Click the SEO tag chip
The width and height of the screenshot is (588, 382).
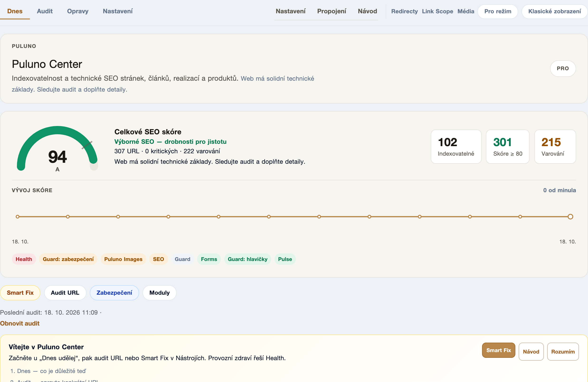(158, 259)
